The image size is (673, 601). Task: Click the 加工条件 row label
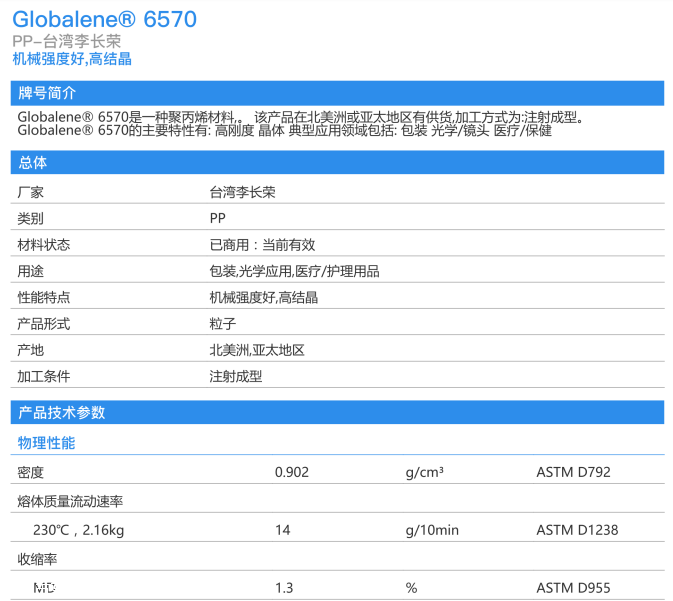pyautogui.click(x=44, y=376)
